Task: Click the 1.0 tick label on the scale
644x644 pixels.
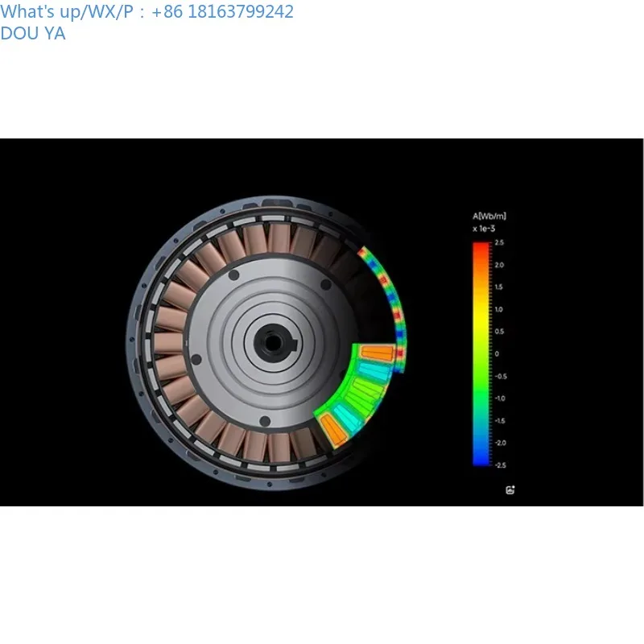Action: tap(498, 309)
